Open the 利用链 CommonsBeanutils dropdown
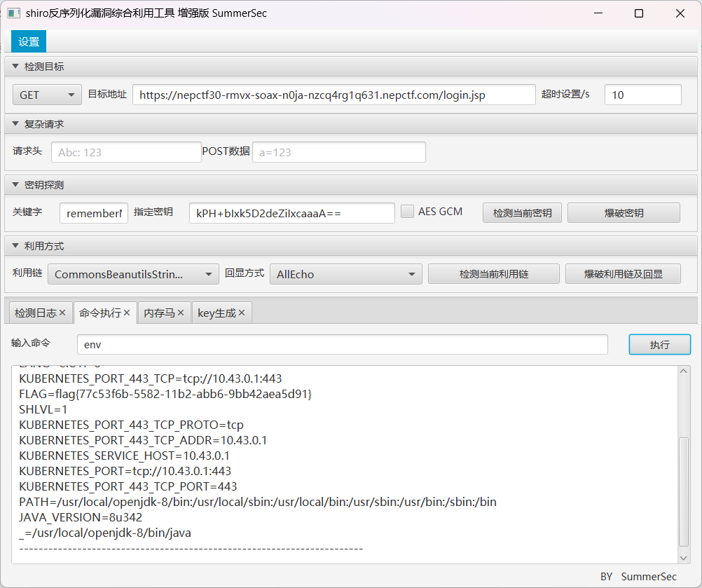This screenshot has height=588, width=702. point(133,275)
